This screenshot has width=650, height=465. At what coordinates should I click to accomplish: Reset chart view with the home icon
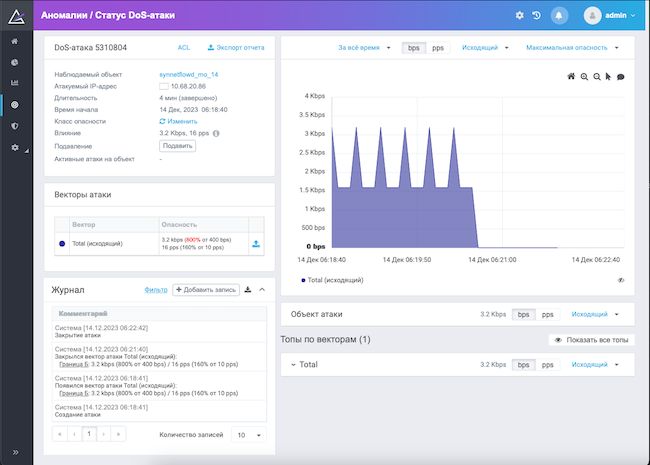pyautogui.click(x=571, y=76)
